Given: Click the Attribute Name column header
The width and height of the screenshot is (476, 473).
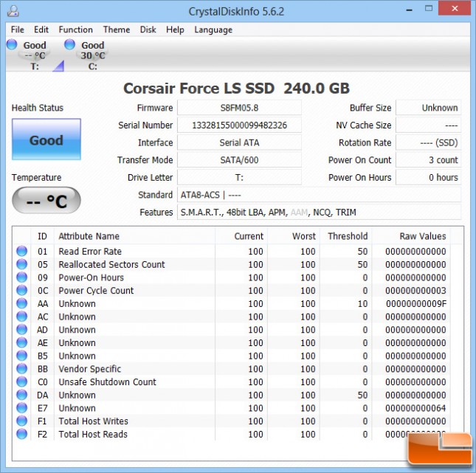Looking at the screenshot, I should coord(134,236).
